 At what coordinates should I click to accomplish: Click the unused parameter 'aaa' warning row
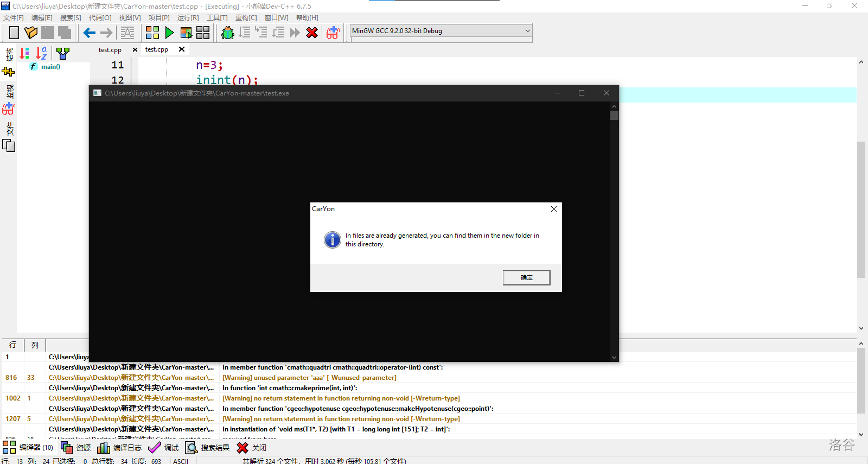point(309,378)
